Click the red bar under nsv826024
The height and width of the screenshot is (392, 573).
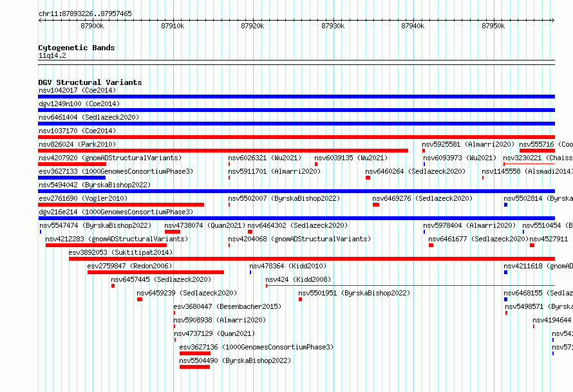[223, 151]
